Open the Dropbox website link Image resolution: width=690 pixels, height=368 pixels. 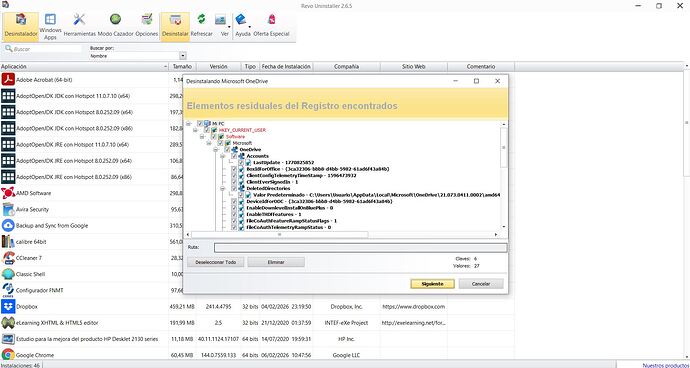414,306
